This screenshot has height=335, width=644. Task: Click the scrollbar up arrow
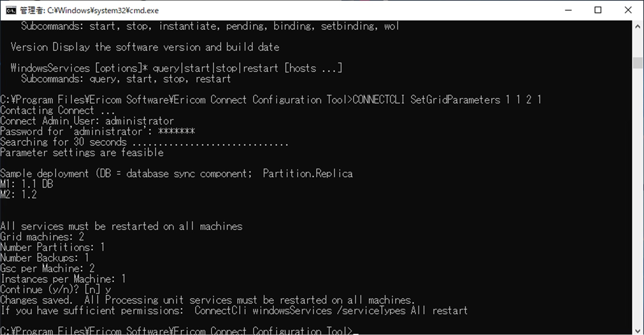pos(638,26)
